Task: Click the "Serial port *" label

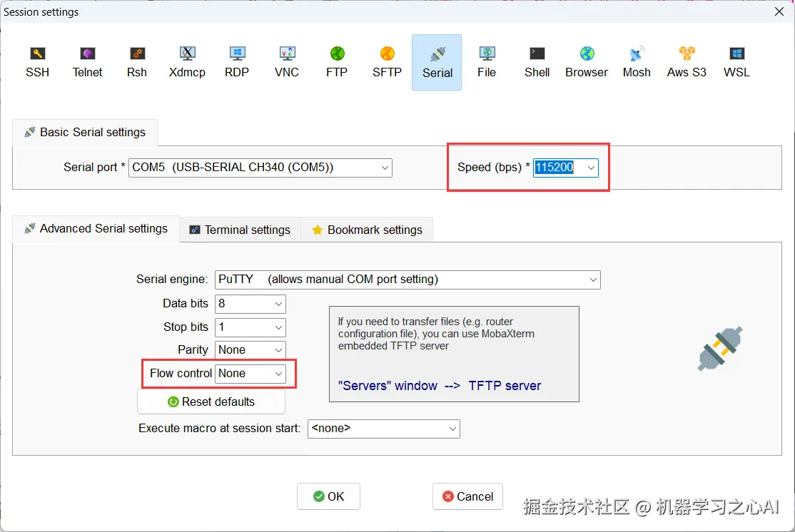Action: 94,167
